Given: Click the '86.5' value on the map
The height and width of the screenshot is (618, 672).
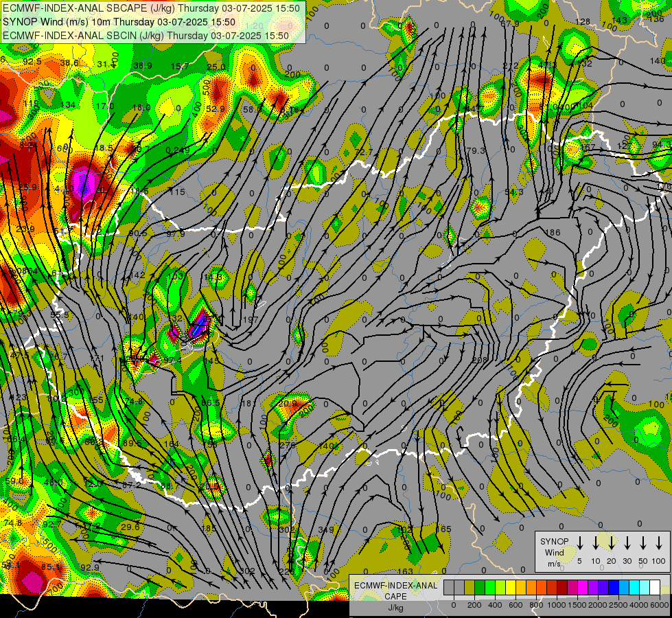Looking at the screenshot, I should [x=210, y=402].
